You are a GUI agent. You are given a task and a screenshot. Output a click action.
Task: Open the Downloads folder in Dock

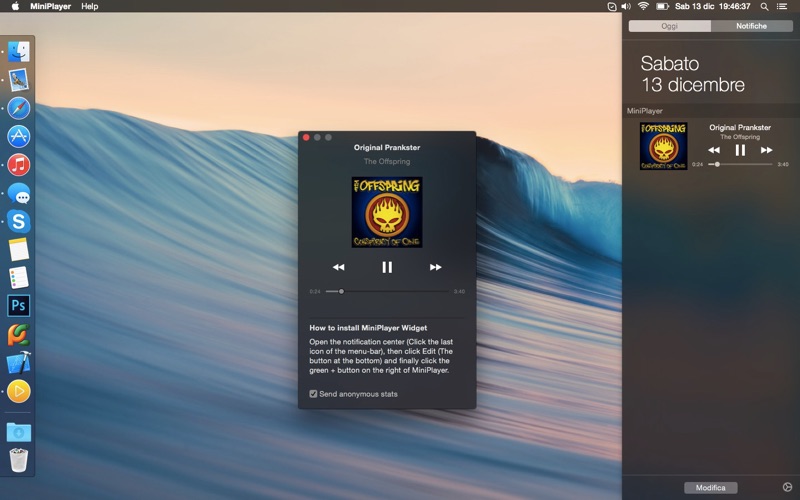(x=19, y=432)
